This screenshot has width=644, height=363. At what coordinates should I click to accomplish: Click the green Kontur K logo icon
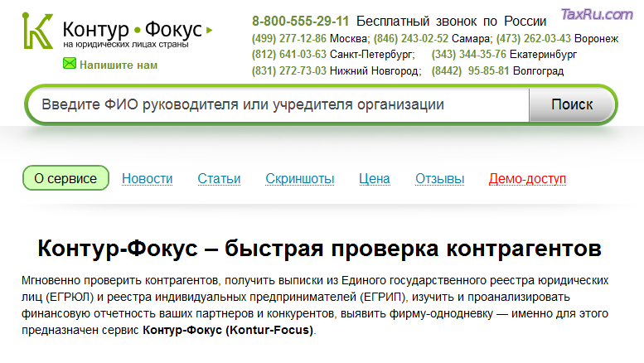(x=38, y=31)
